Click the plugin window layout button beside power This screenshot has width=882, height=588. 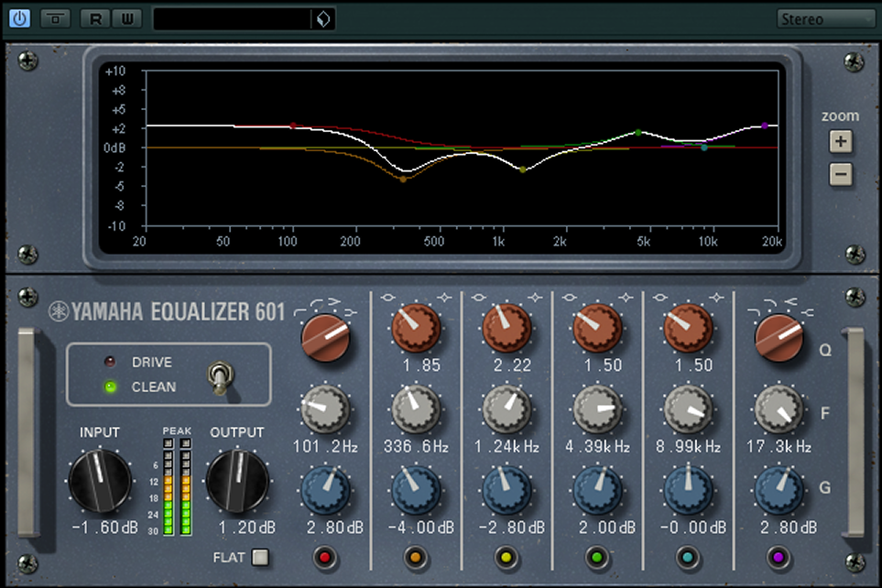(x=55, y=19)
